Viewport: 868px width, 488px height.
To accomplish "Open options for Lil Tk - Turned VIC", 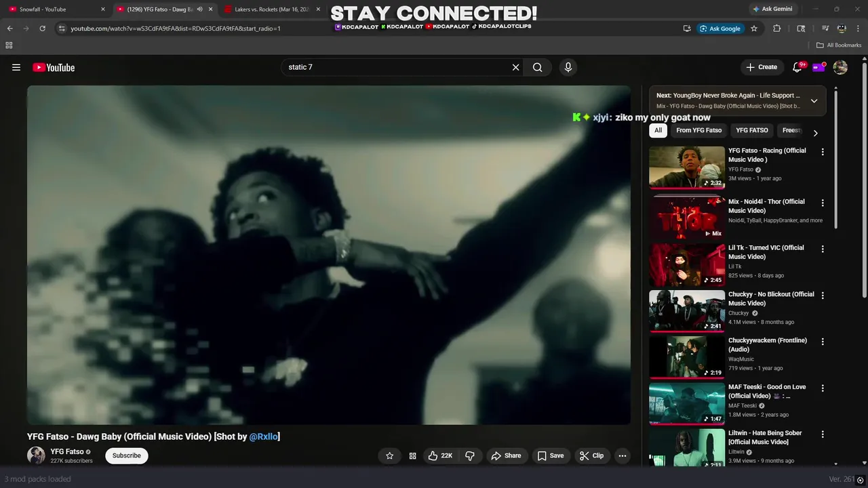I will [823, 249].
